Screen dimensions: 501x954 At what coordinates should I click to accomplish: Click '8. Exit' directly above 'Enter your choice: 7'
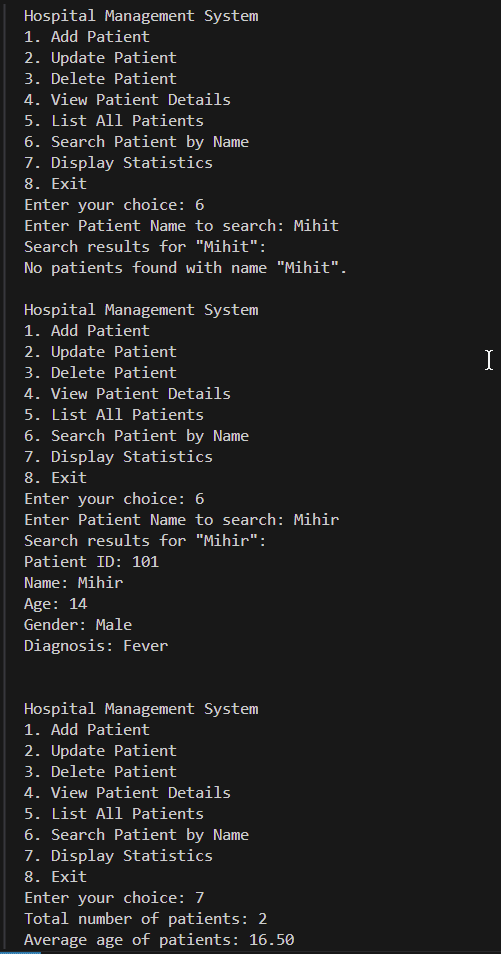click(55, 877)
